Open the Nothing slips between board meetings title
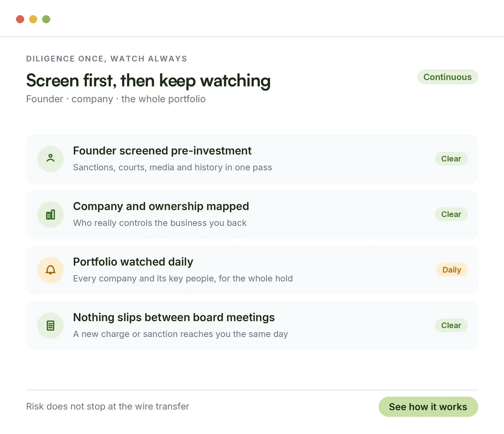 [173, 317]
